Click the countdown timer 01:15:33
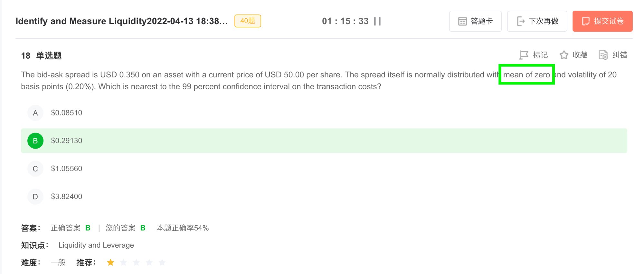The image size is (644, 274). click(x=345, y=21)
